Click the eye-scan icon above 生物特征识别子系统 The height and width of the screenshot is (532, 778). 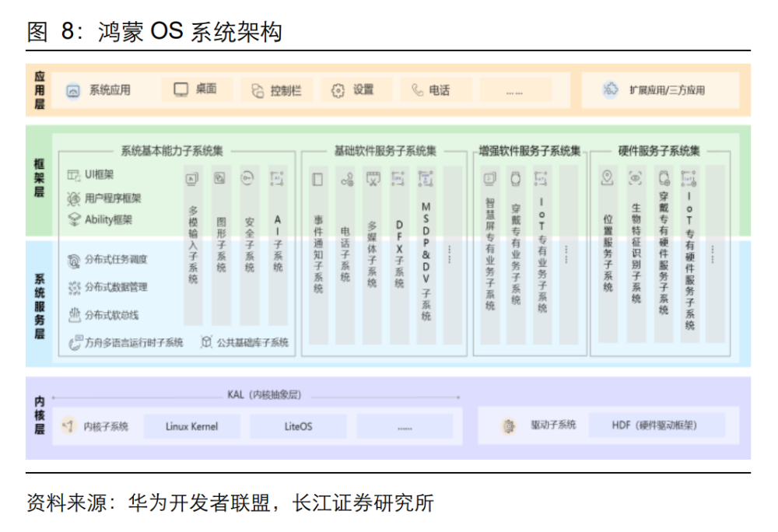point(635,177)
